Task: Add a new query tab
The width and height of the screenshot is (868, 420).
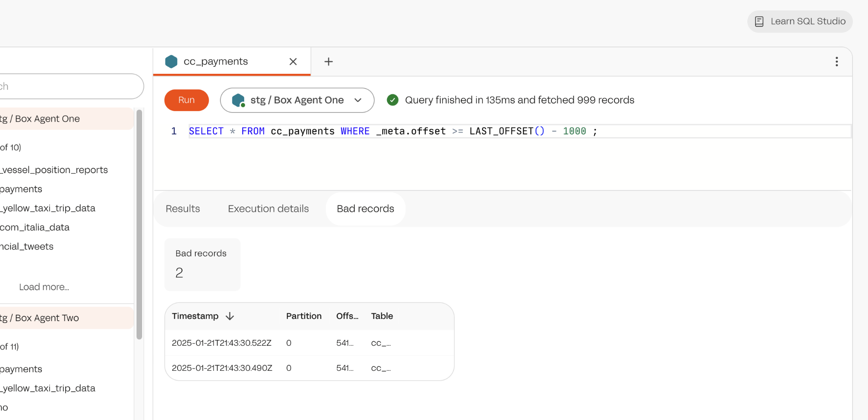Action: click(328, 61)
